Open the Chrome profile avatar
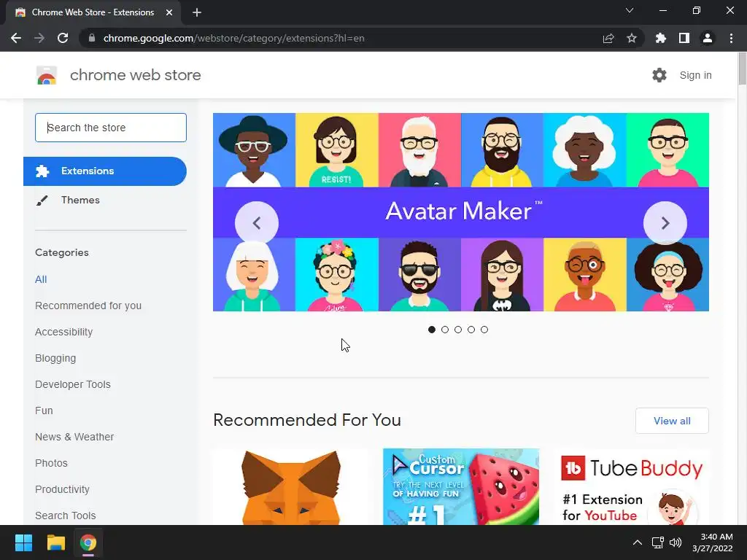Screen dimensions: 747x560 click(x=708, y=38)
